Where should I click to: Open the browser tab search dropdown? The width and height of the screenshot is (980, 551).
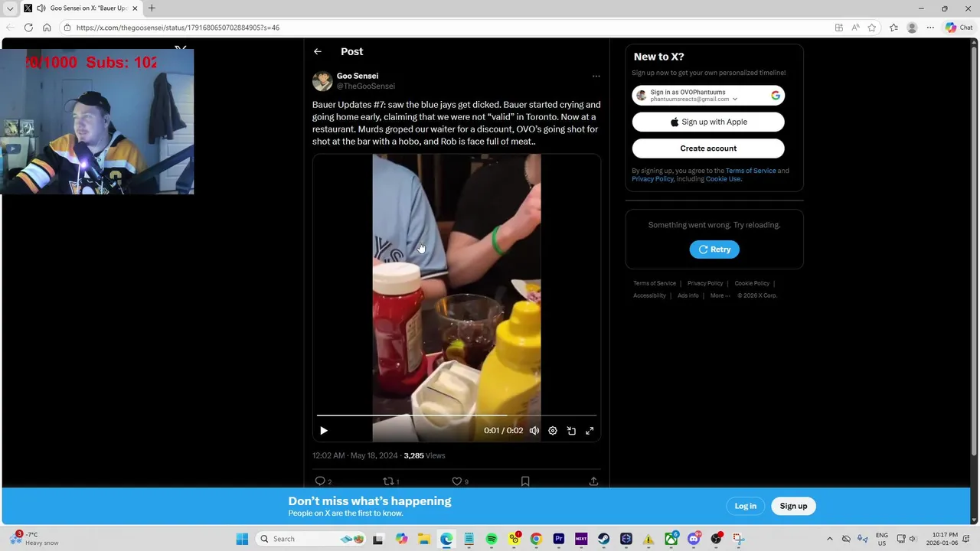(10, 8)
